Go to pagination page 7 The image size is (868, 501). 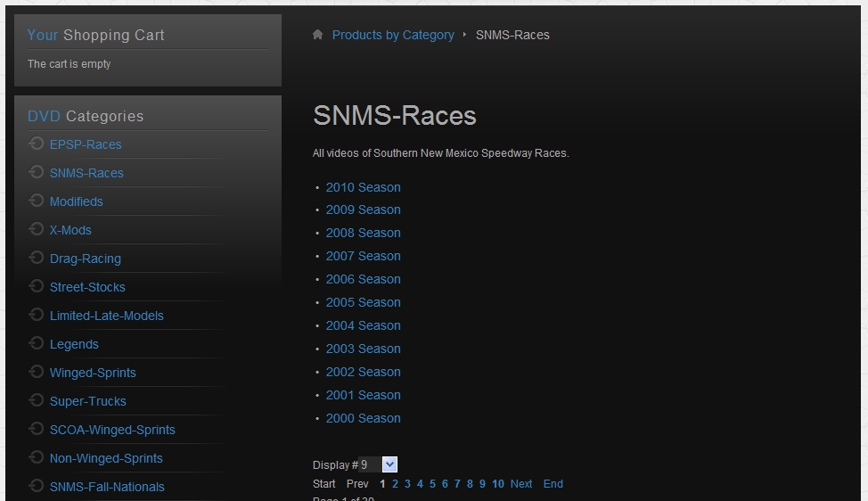tap(457, 484)
